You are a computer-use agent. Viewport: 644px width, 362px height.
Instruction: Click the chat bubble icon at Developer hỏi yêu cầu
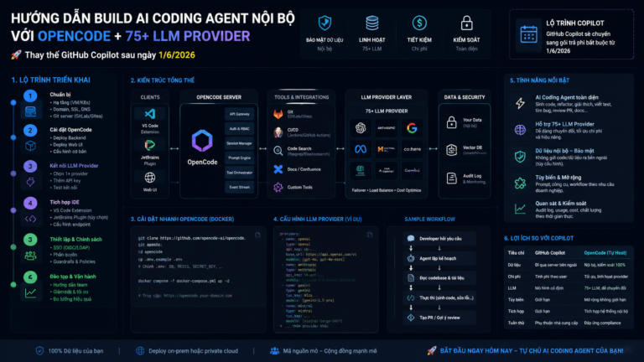tap(411, 239)
